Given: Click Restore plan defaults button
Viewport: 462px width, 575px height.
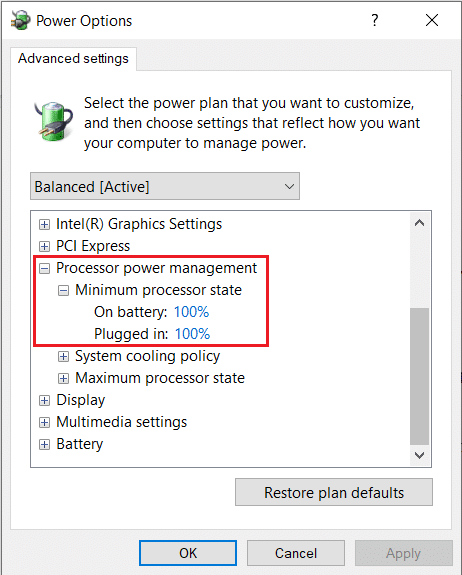Looking at the screenshot, I should [334, 492].
